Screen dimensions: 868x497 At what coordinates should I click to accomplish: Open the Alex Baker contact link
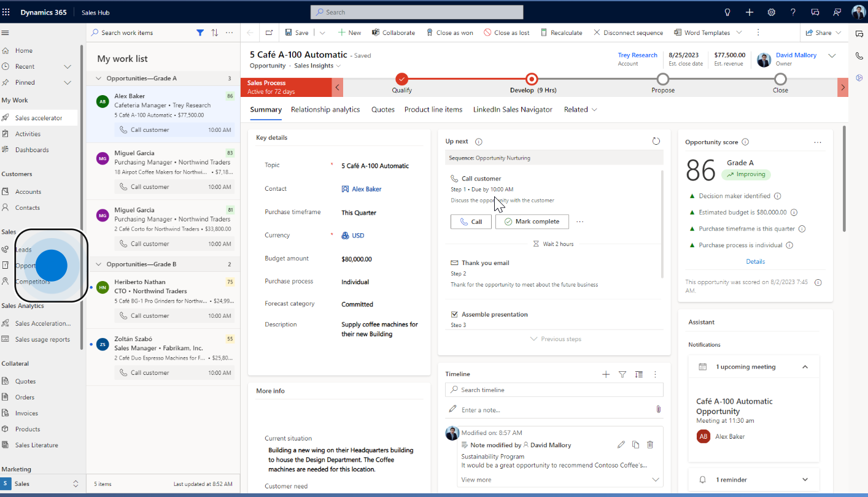(366, 189)
